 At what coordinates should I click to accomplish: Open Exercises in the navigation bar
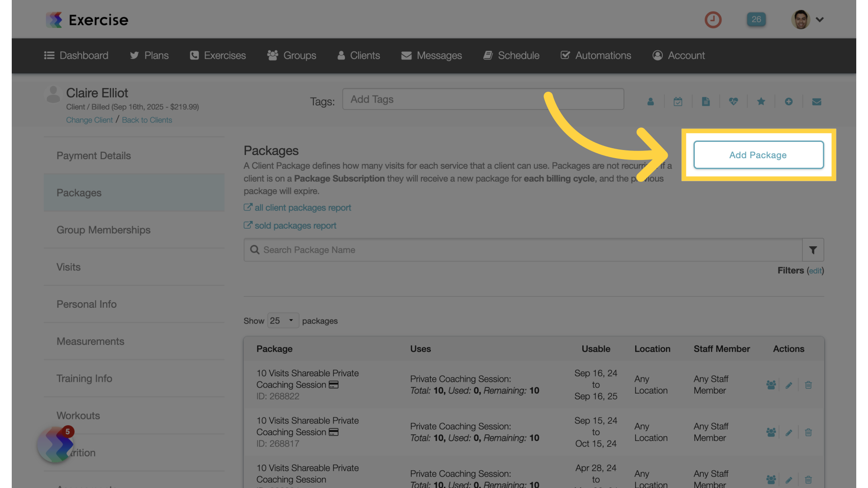pos(218,55)
